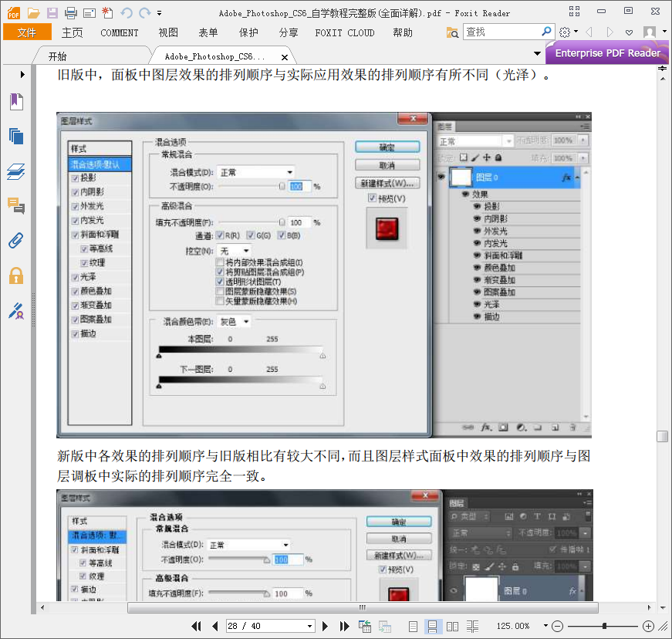Screen dimensions: 672x639
Task: Open the user account dropdown arrow
Action: (x=665, y=32)
